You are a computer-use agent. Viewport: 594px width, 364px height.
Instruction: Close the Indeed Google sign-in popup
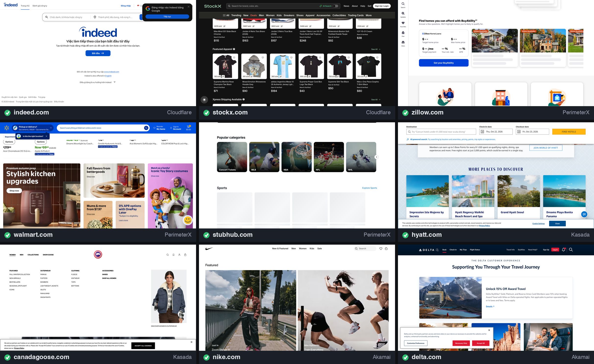(188, 7)
